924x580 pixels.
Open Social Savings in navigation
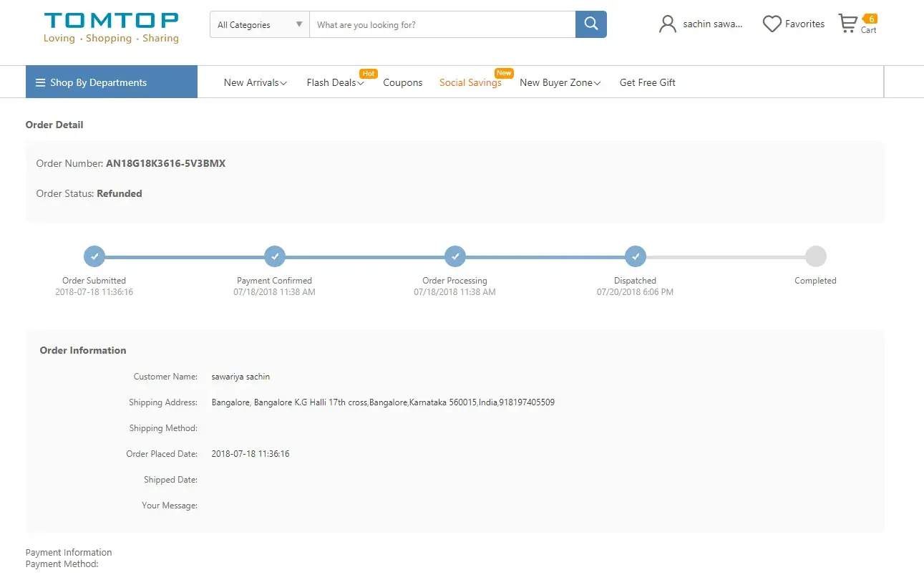470,82
